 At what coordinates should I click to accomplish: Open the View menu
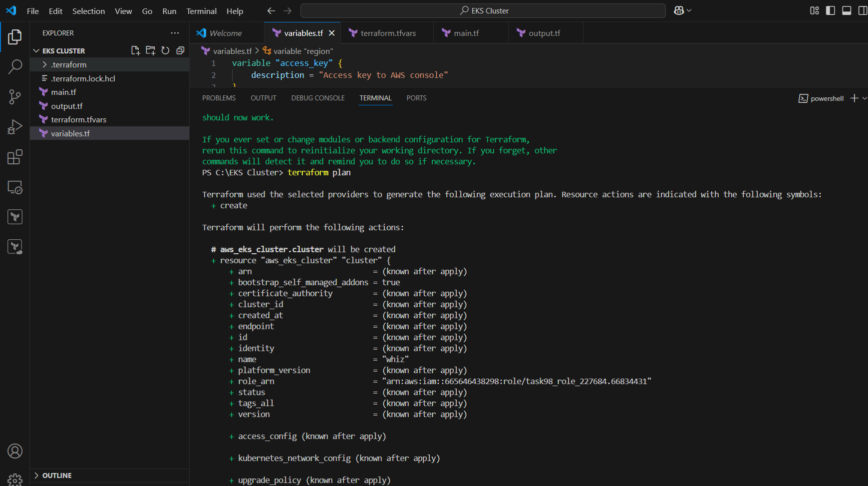click(123, 11)
